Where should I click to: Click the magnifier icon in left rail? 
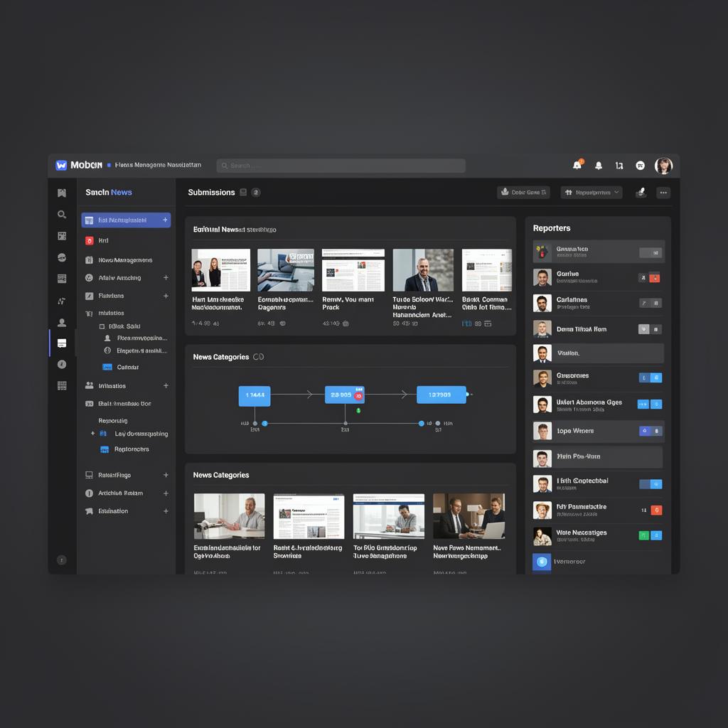62,215
